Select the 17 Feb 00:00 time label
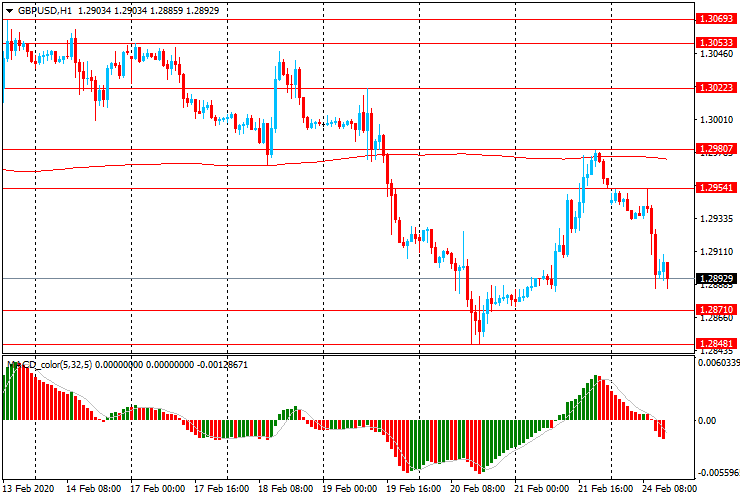 tap(158, 488)
